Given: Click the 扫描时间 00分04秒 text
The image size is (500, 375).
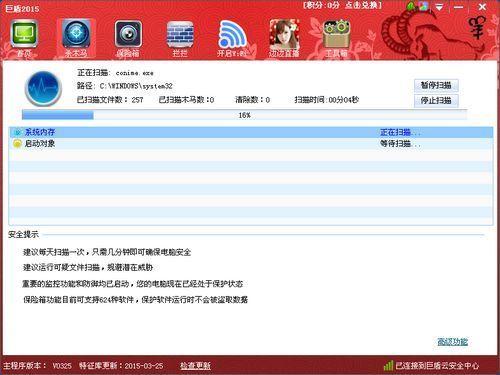Looking at the screenshot, I should (x=327, y=100).
